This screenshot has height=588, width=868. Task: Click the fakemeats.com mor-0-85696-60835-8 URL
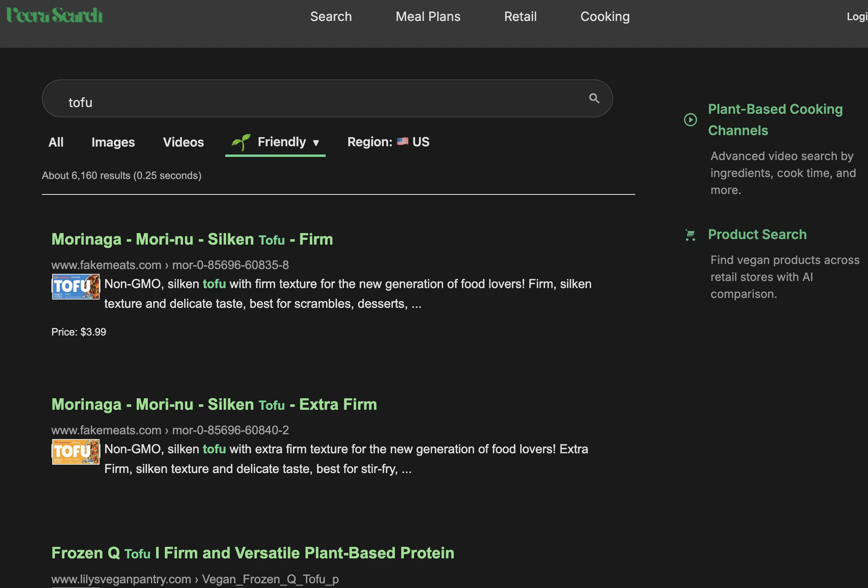point(170,265)
